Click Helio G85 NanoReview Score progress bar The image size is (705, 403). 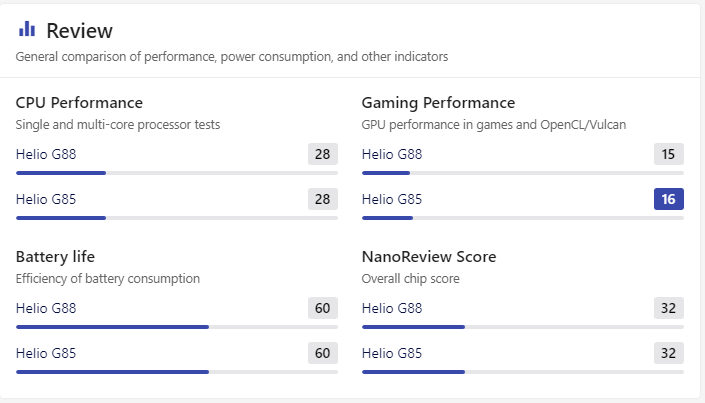pyautogui.click(x=522, y=372)
